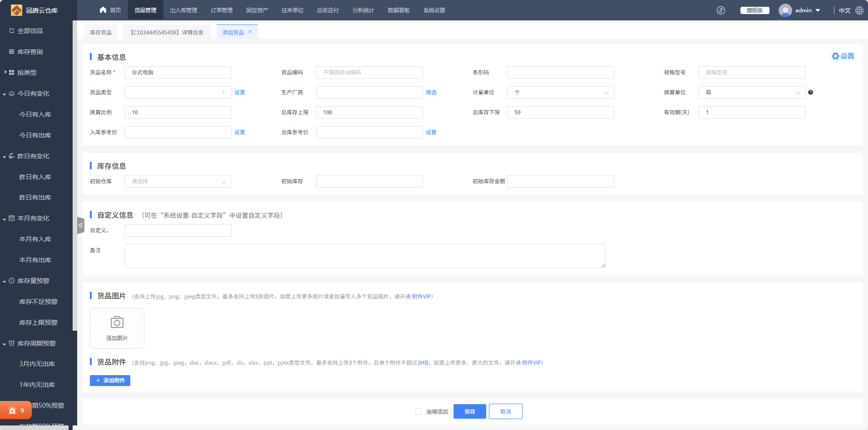This screenshot has width=868, height=430.
Task: Open the 货品管理 top menu
Action: click(145, 10)
